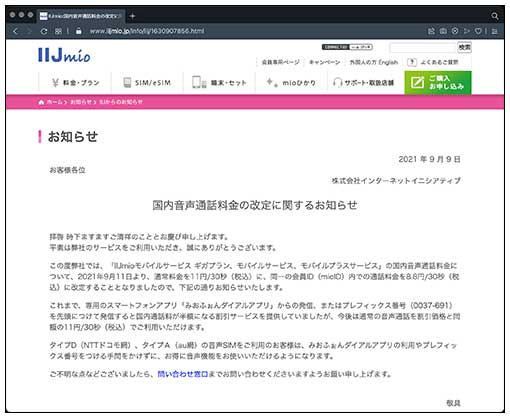This screenshot has height=418, width=510.
Task: Click the browser search magnifier icon
Action: pyautogui.click(x=495, y=16)
